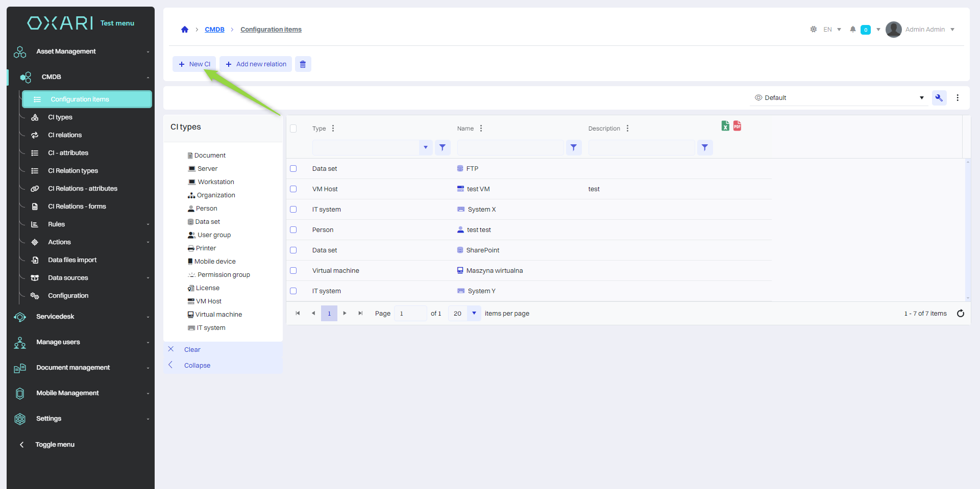
Task: Open the wrench view settings icon
Action: [x=939, y=98]
